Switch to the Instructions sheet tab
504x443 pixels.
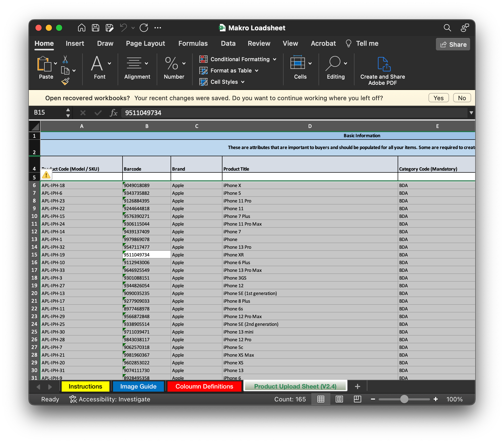click(85, 386)
